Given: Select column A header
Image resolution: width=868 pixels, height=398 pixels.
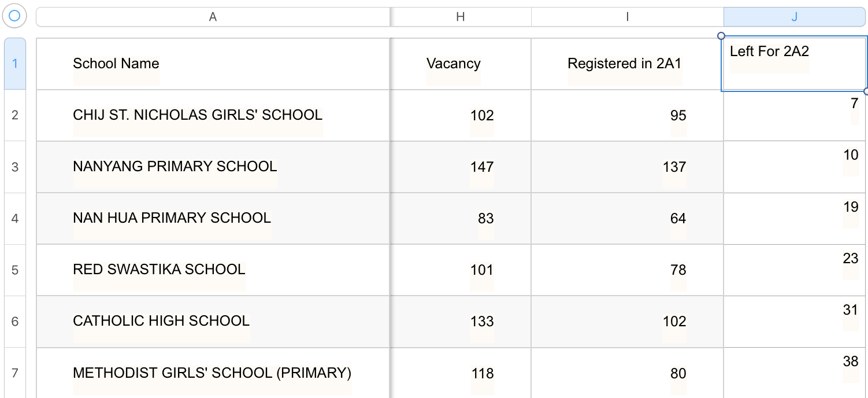Looking at the screenshot, I should [213, 17].
